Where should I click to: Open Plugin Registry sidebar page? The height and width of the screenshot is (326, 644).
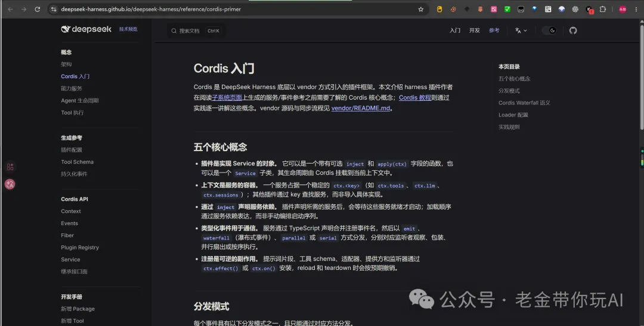[80, 247]
